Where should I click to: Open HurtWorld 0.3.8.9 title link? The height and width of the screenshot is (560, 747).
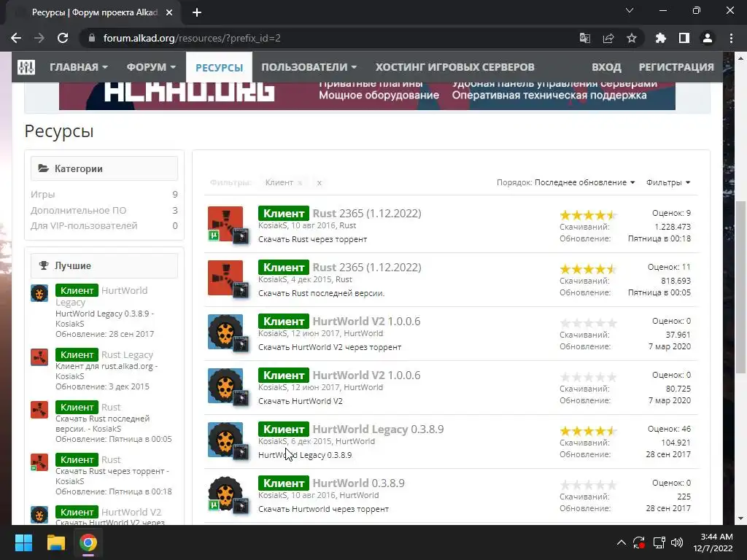coord(358,483)
